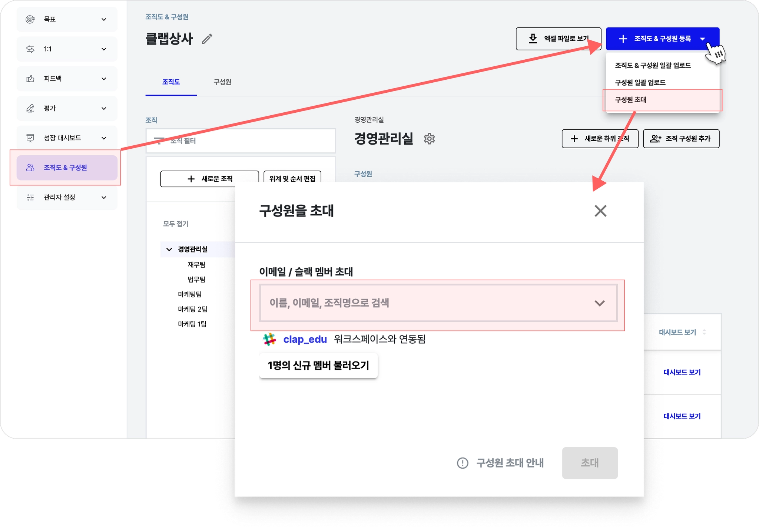The image size is (759, 532).
Task: Click the pencil icon beside 클랩상사
Action: (207, 39)
